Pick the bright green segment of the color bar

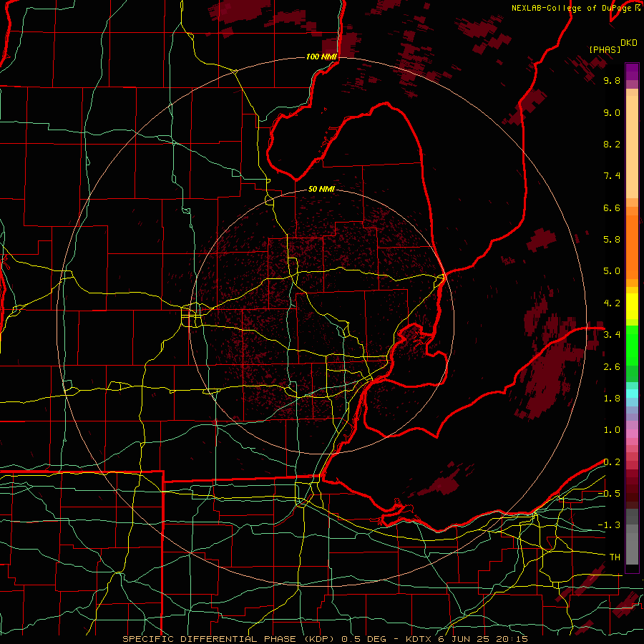click(632, 346)
